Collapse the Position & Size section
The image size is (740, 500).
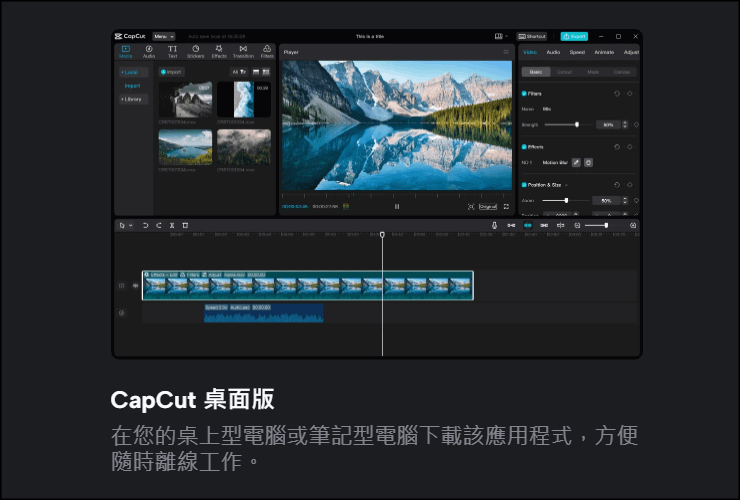(566, 185)
